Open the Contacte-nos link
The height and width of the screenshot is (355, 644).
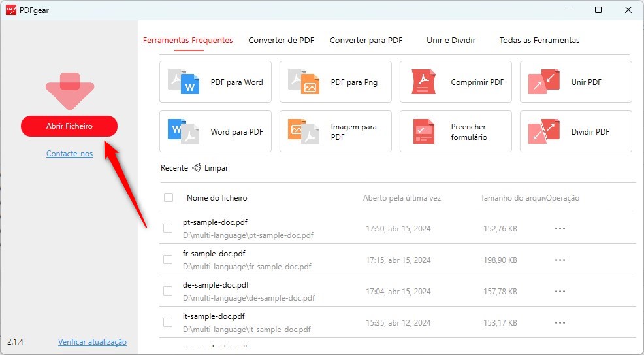click(x=69, y=154)
